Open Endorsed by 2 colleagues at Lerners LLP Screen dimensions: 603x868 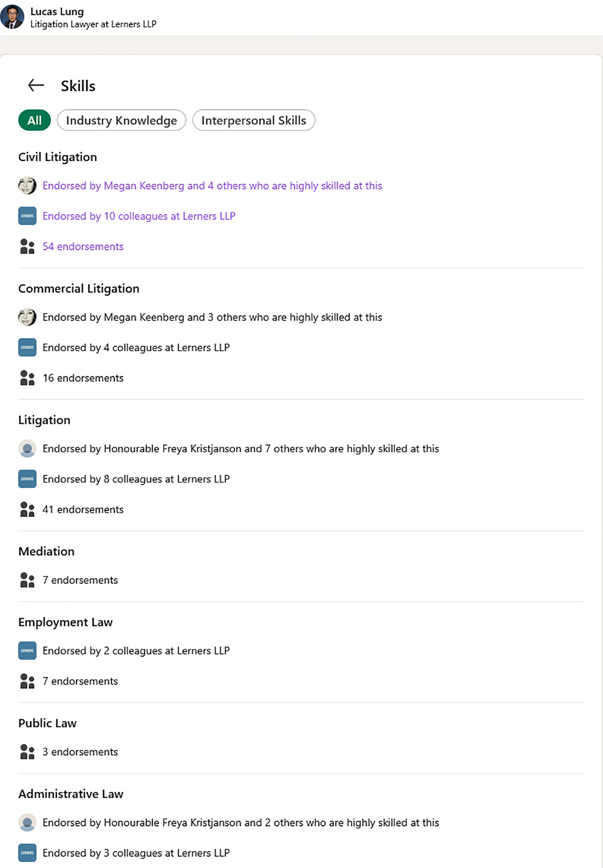click(136, 651)
